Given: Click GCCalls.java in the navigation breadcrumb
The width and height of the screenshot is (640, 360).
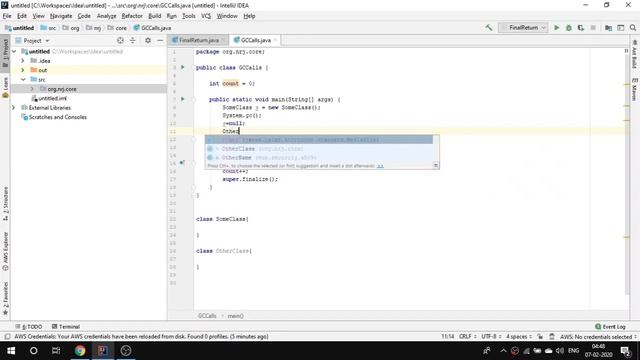Looking at the screenshot, I should [x=152, y=28].
